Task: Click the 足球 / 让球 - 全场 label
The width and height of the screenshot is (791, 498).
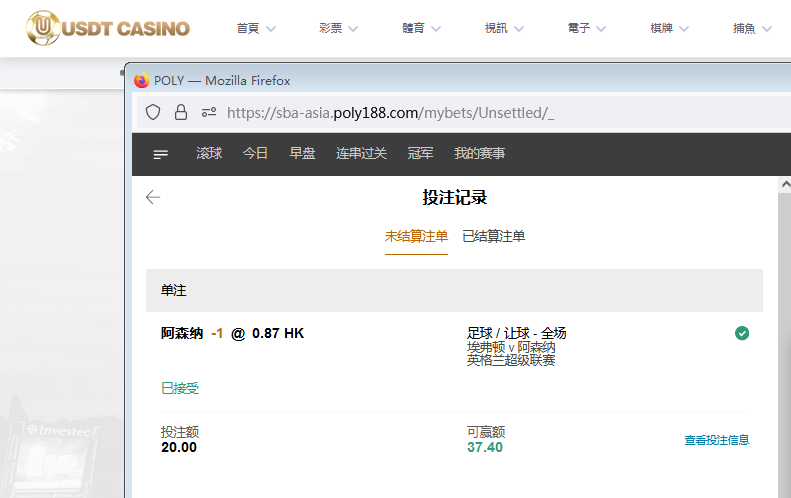Action: [x=517, y=333]
